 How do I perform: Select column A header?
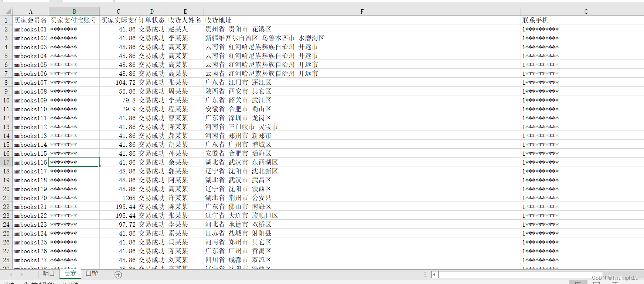pos(31,11)
